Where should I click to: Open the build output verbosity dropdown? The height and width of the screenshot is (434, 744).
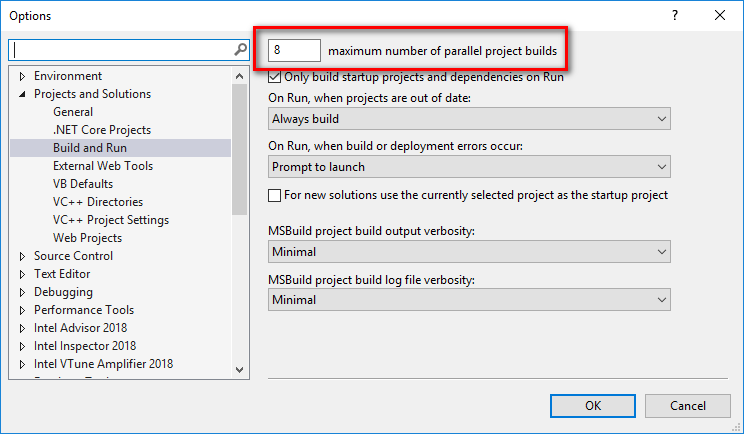click(469, 252)
